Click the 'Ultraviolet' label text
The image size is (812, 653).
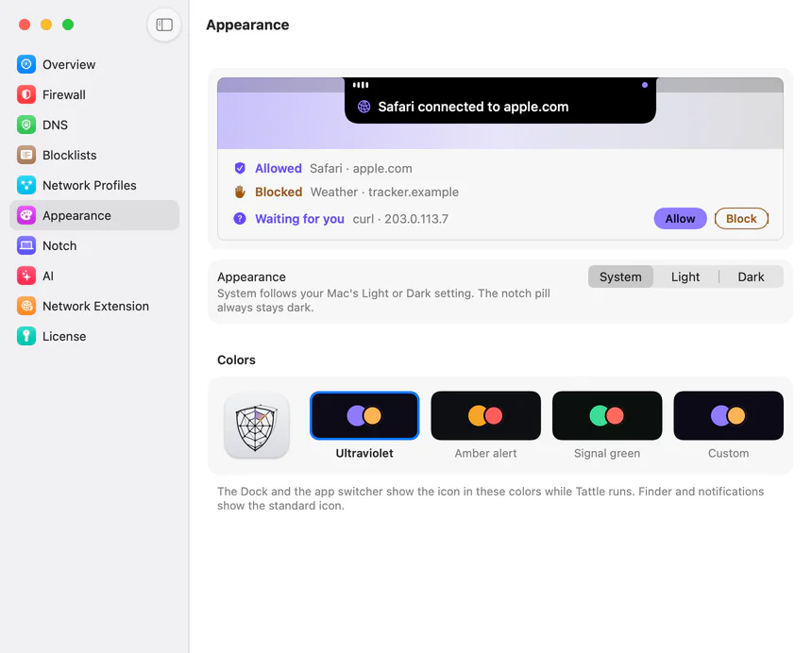pos(364,453)
